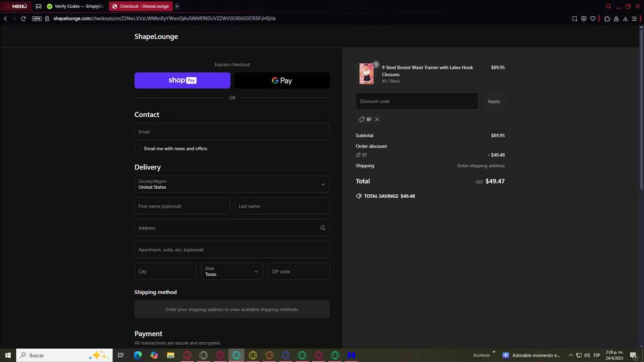This screenshot has width=644, height=362.
Task: Focus the Email input field
Action: [x=232, y=132]
